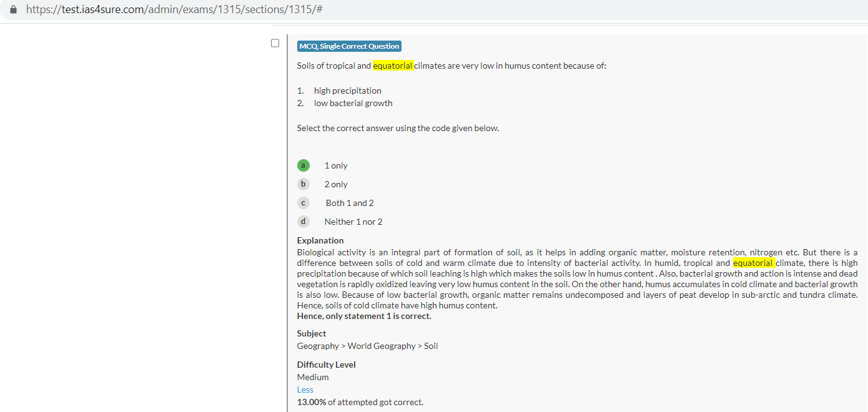Click the 'Both 1 and 2' answer text
Viewport: 868px width, 412px height.
(x=350, y=203)
